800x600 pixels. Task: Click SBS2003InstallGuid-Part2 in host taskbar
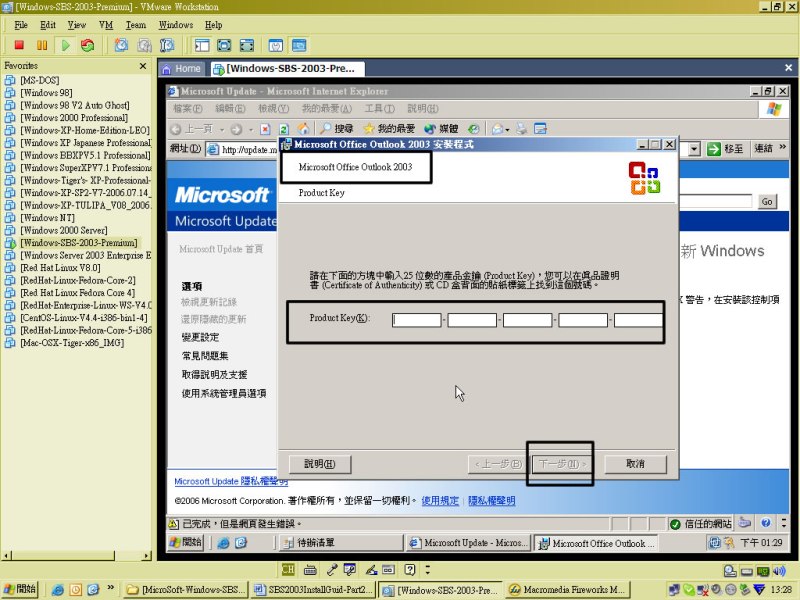tap(313, 590)
